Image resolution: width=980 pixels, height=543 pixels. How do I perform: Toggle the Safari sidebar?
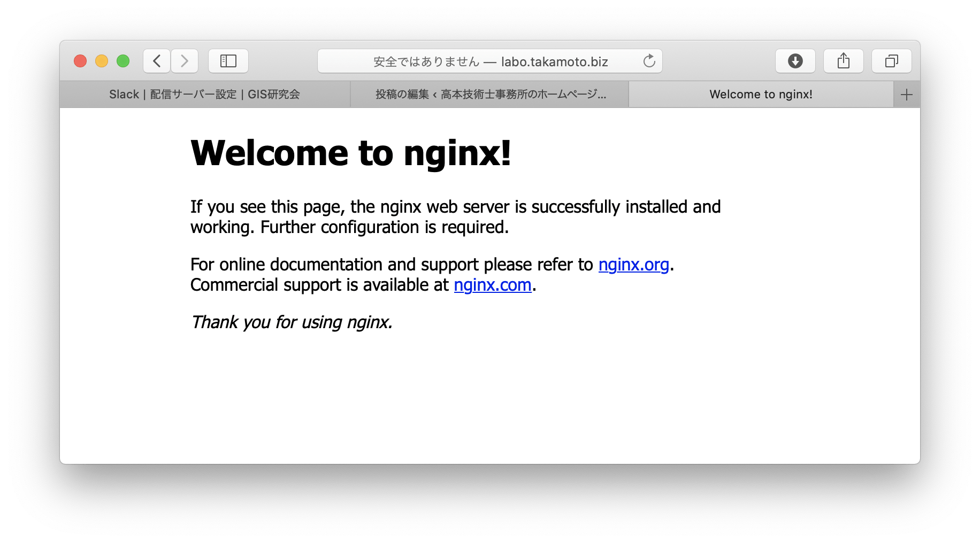pos(228,61)
